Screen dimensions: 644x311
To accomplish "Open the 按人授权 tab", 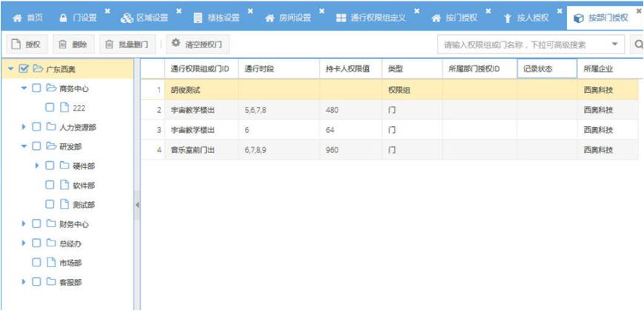I will (x=526, y=18).
